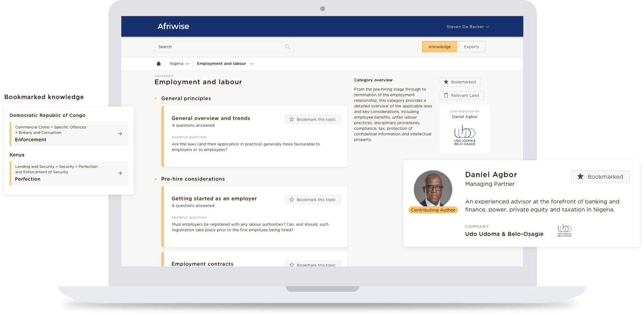Switch to the Experts tab
Image resolution: width=644 pixels, height=315 pixels.
(471, 47)
